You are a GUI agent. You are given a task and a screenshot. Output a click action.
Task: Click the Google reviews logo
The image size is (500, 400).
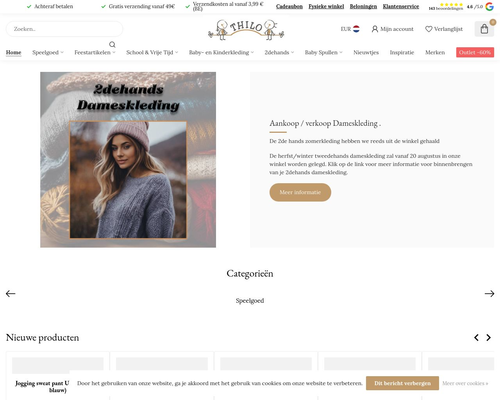tap(489, 6)
